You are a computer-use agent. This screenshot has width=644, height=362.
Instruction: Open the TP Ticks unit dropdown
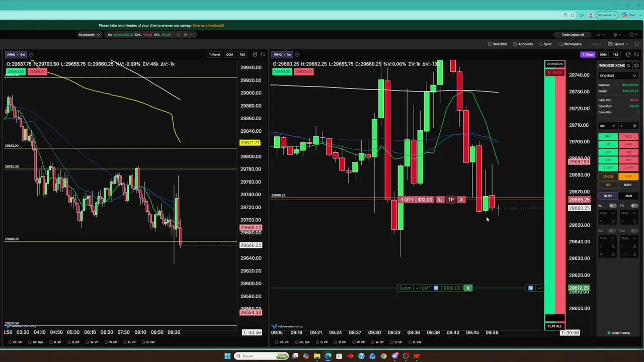click(628, 213)
